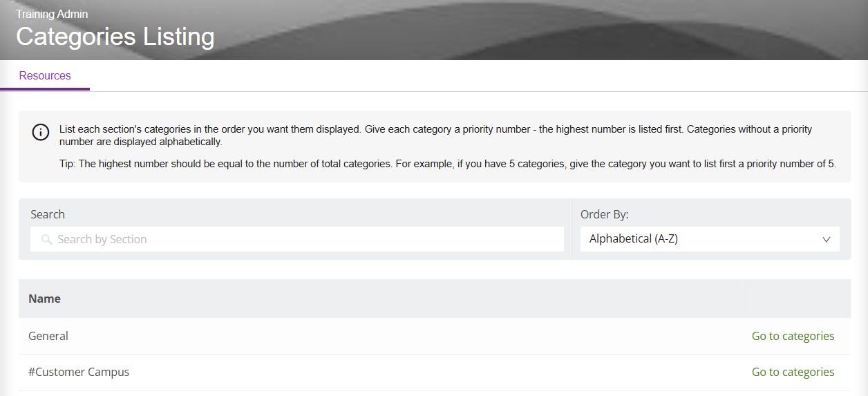Click the Order By label

(x=605, y=214)
